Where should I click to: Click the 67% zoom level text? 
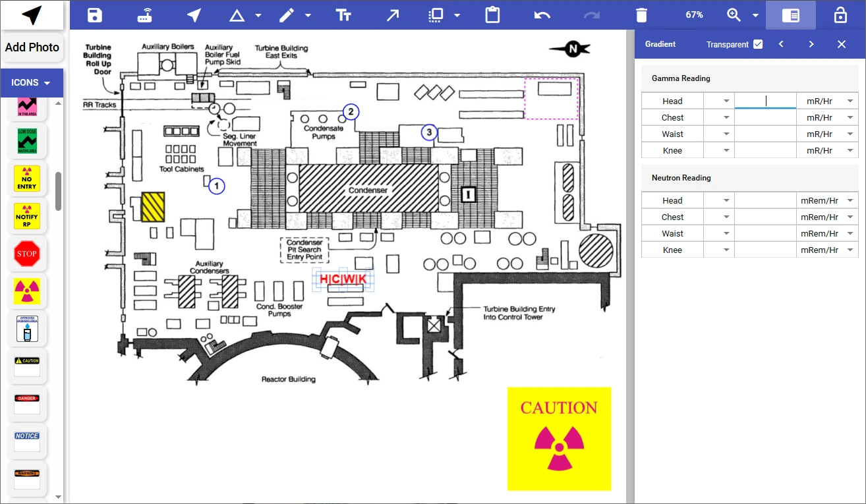point(694,14)
